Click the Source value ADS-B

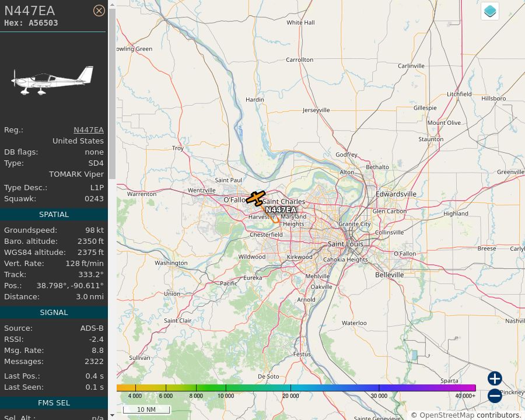(92, 328)
